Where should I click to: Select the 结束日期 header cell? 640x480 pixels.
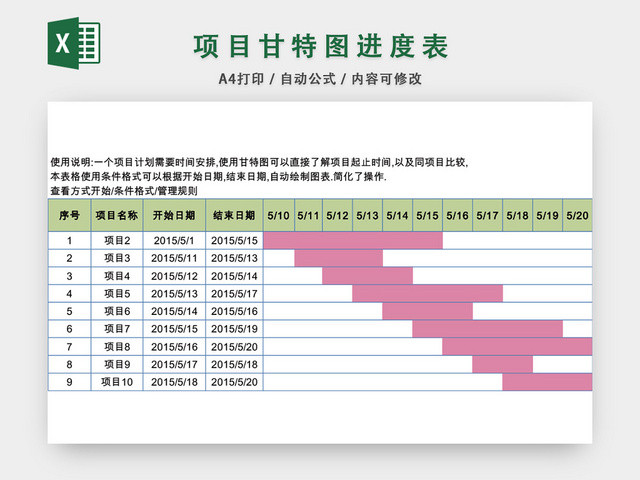pos(234,215)
